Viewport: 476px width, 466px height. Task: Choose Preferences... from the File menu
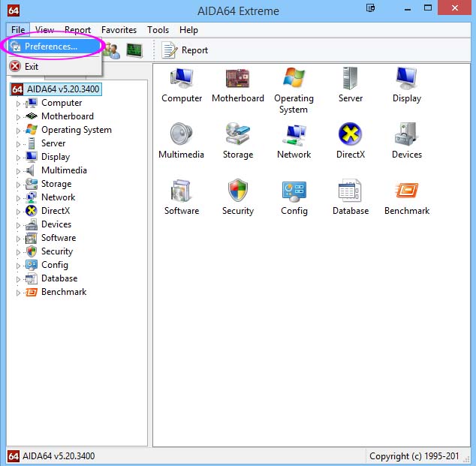coord(54,47)
